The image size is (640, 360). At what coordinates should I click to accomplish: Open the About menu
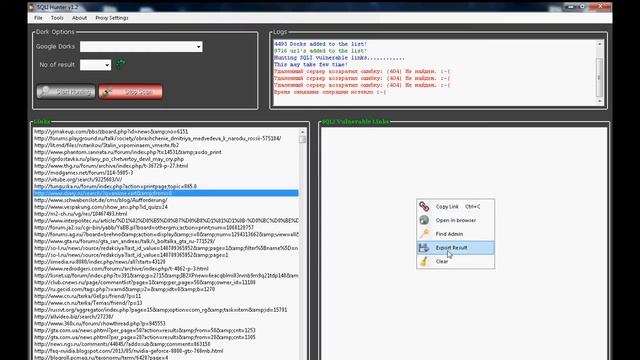79,18
